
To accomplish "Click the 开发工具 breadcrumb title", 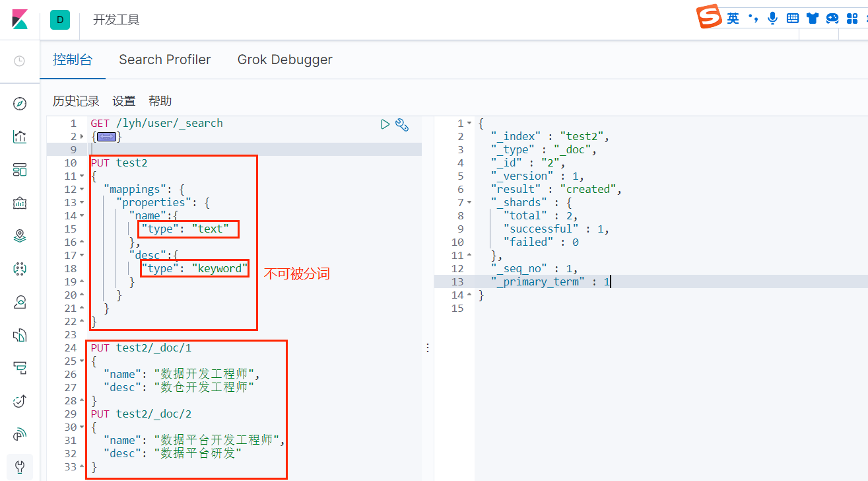I will pos(116,20).
